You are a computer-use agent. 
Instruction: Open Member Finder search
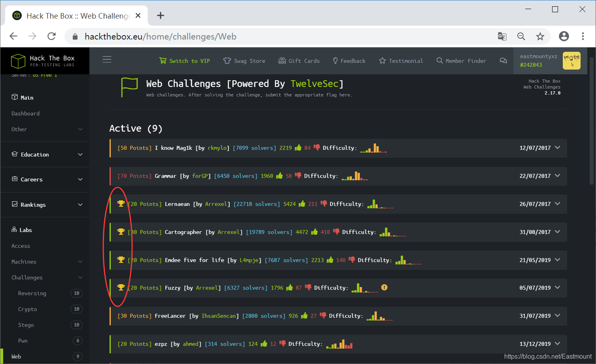461,61
